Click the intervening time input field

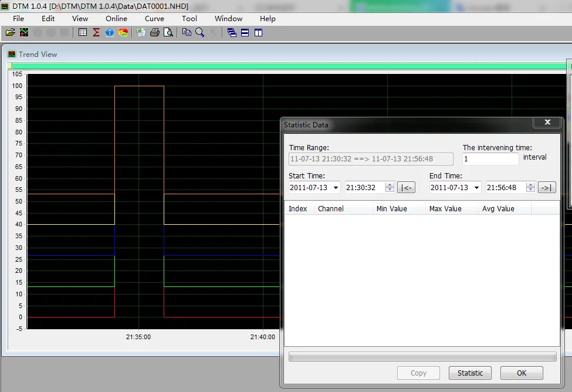pos(490,159)
